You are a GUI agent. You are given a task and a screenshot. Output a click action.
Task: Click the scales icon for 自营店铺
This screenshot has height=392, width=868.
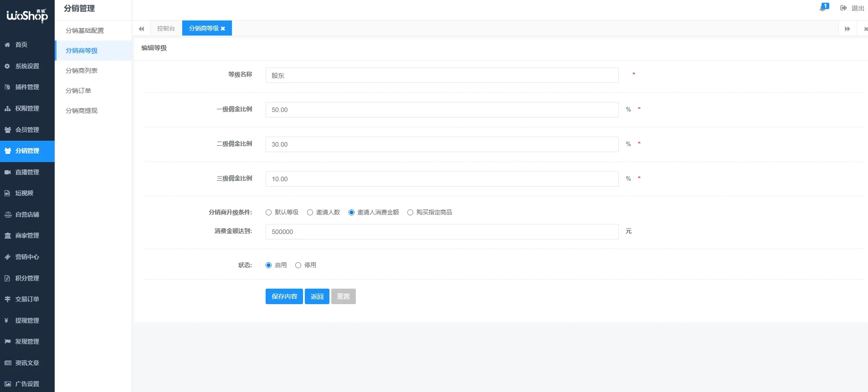pos(7,214)
